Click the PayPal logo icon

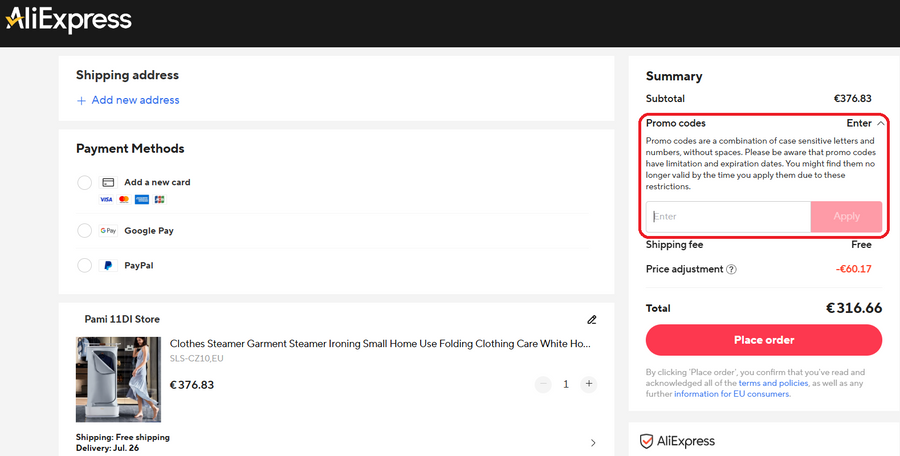pos(108,266)
